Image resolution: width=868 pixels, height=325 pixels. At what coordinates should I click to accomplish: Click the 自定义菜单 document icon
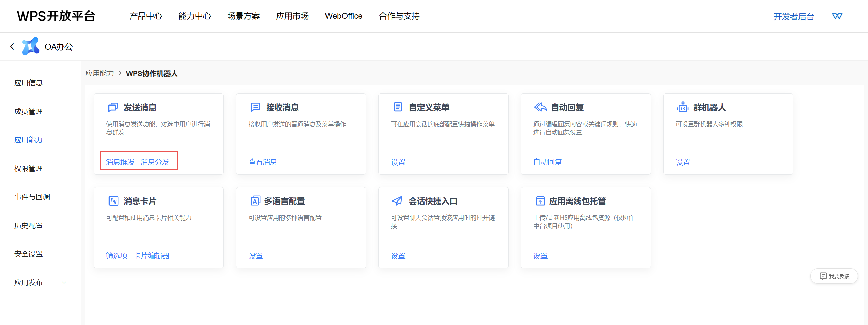[397, 107]
